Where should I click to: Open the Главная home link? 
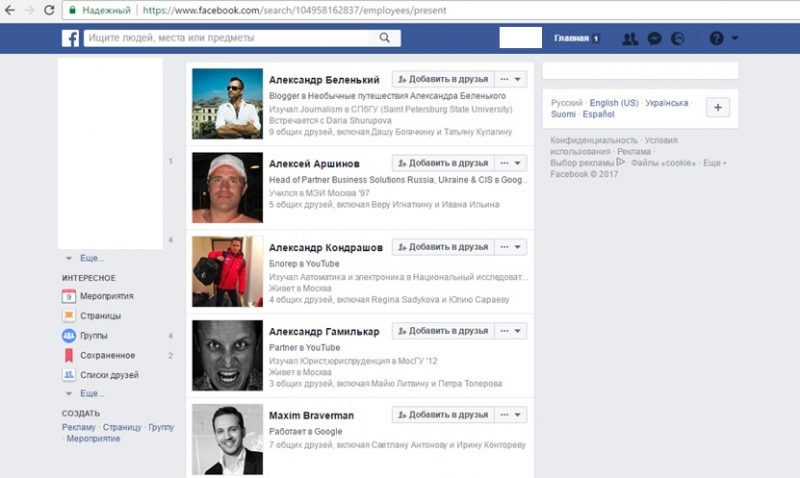coord(571,38)
